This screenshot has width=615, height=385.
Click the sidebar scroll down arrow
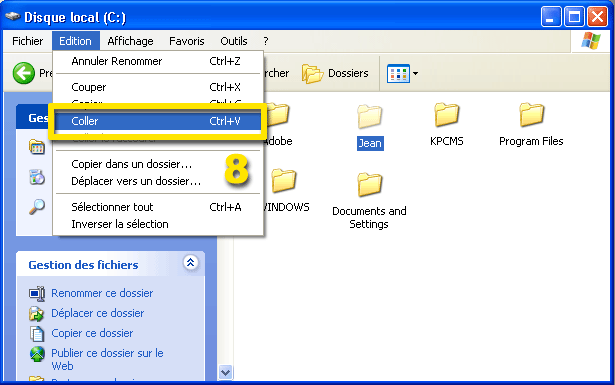226,372
